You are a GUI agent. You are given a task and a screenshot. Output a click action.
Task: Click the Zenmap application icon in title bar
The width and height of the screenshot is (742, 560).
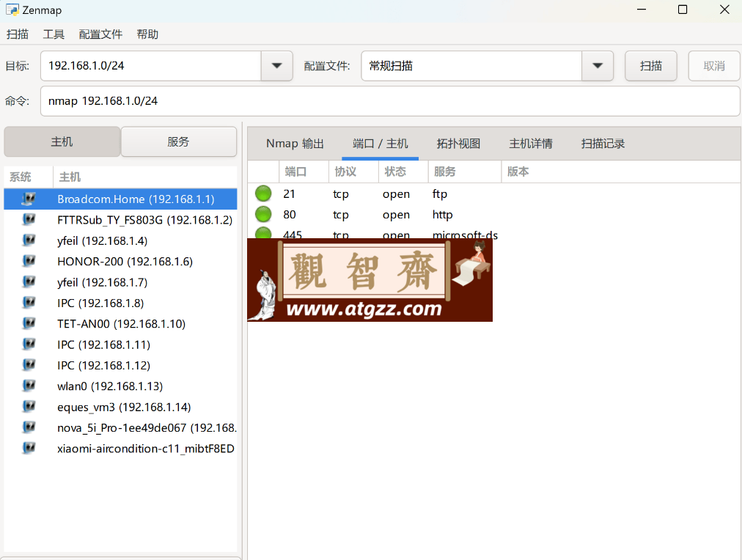coord(12,10)
